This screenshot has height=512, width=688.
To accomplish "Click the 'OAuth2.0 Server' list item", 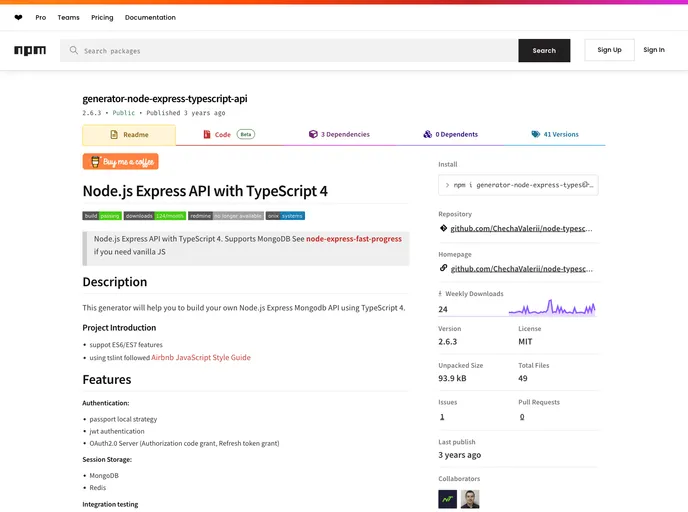I will [184, 444].
